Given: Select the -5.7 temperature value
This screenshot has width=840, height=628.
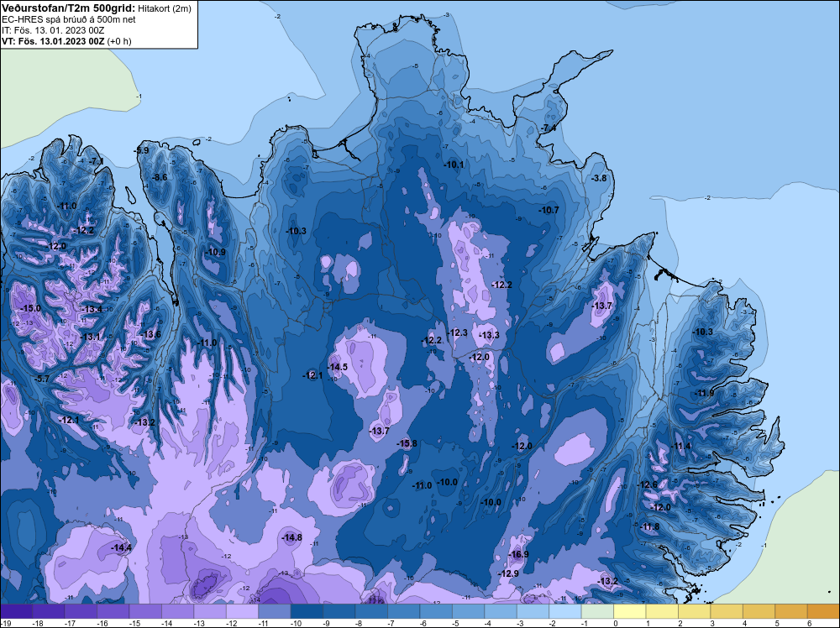Looking at the screenshot, I should pyautogui.click(x=42, y=379).
